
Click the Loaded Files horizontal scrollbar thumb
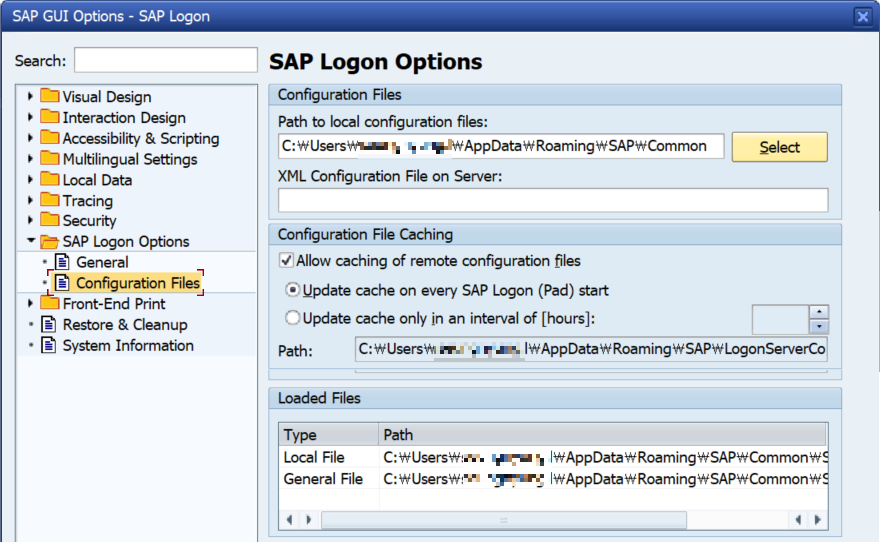pos(503,520)
